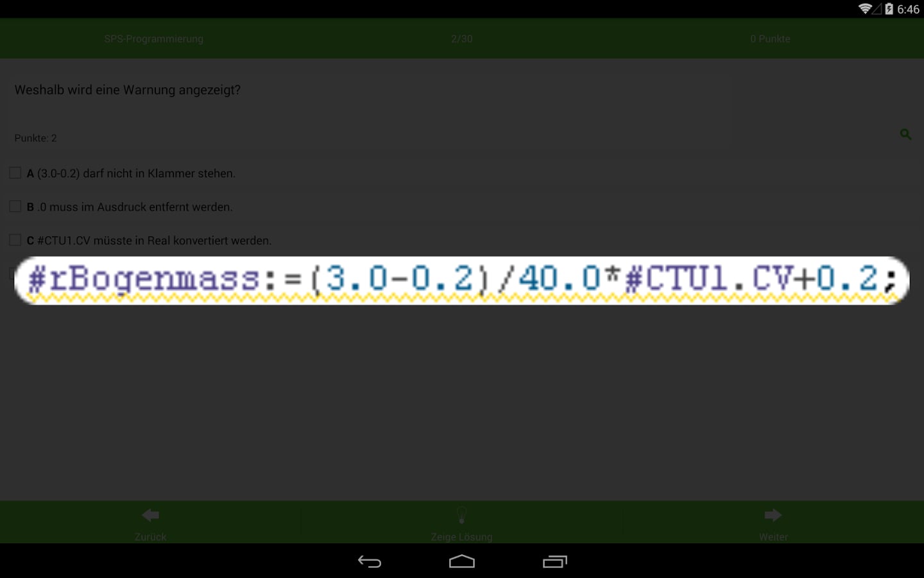Tap the SPS-Programmierung title

tap(154, 39)
